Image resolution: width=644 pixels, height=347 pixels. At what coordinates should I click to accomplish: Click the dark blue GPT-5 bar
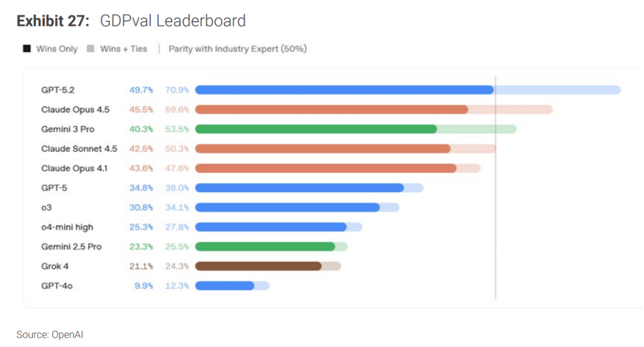pos(299,188)
